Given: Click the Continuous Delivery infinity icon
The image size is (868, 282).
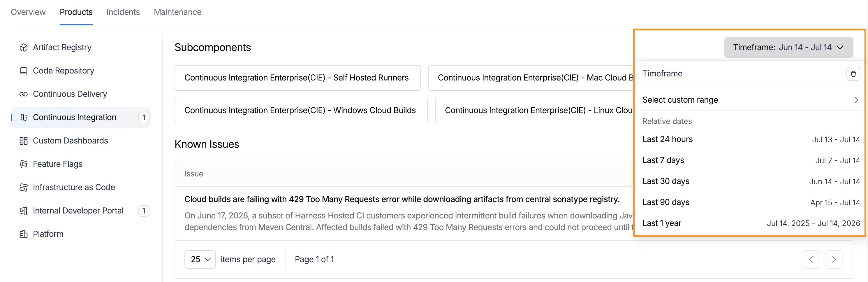Looking at the screenshot, I should 23,94.
